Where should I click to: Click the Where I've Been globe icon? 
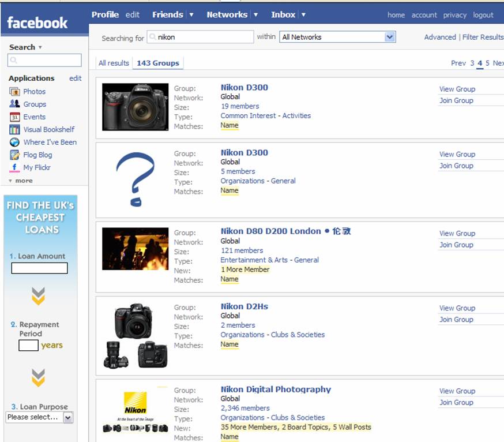pos(14,142)
